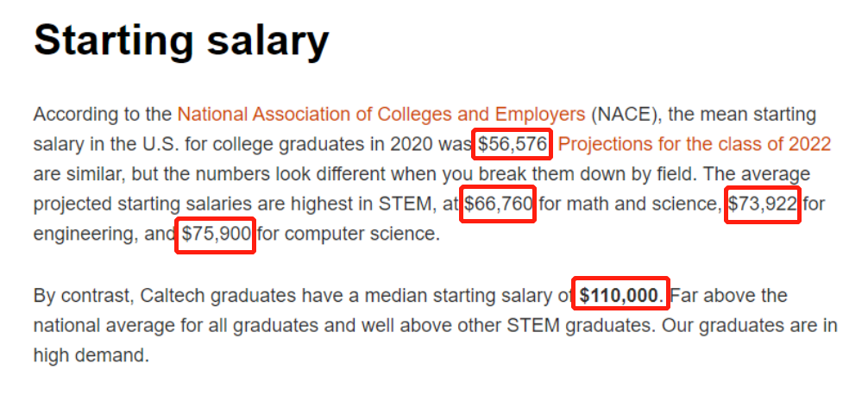This screenshot has height=395, width=868.
Task: Select the $66,760 math and science salary
Action: tap(499, 204)
